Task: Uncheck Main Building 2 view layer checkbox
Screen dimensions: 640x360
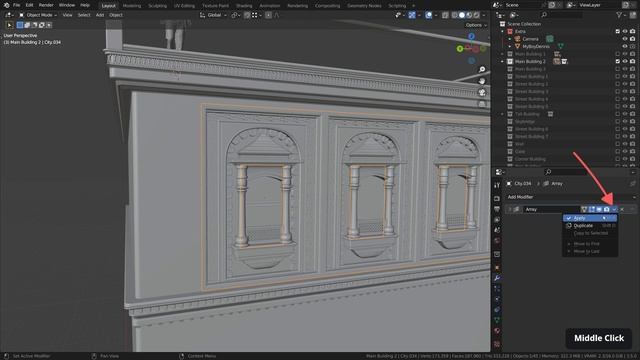Action: click(x=618, y=62)
